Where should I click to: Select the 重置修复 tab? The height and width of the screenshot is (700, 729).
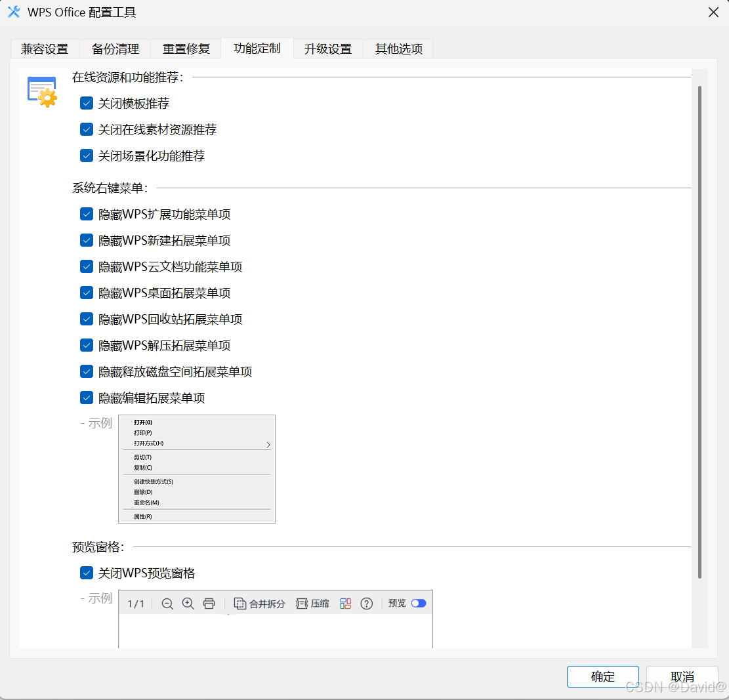tap(186, 49)
